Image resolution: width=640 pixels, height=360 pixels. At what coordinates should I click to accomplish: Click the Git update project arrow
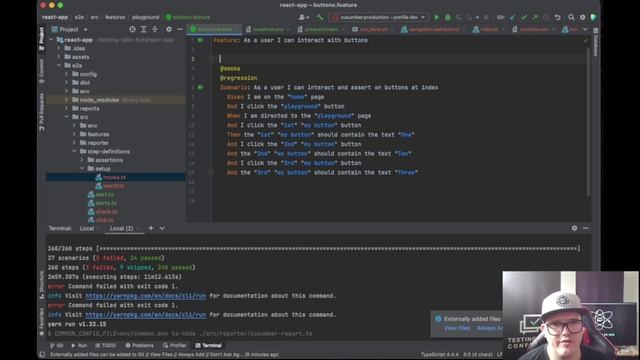[513, 17]
